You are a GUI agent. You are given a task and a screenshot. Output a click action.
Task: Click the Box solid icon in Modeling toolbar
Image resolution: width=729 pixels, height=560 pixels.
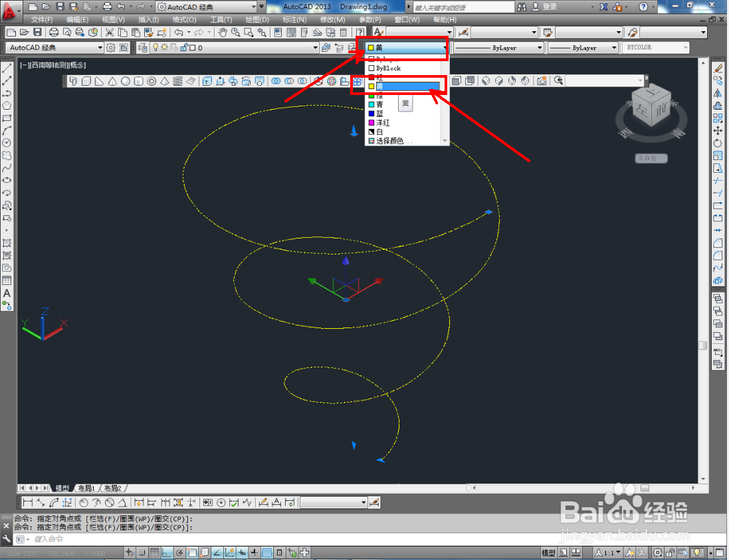[86, 81]
